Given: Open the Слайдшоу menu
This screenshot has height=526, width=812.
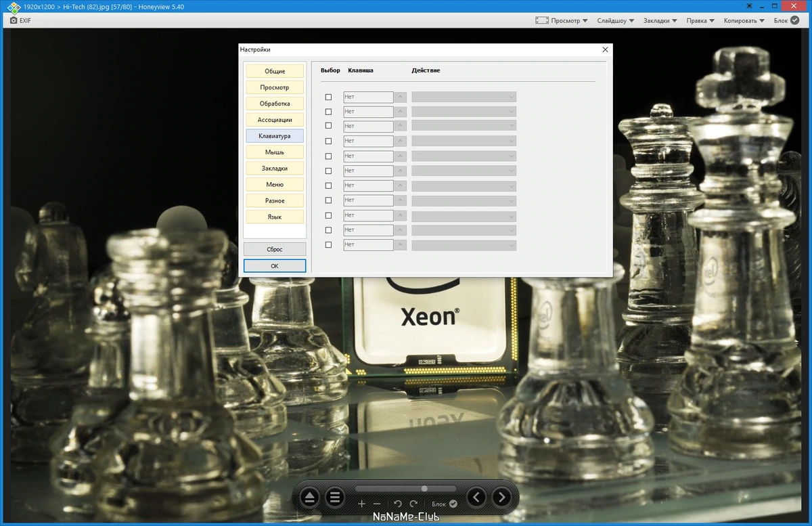Looking at the screenshot, I should pyautogui.click(x=615, y=20).
